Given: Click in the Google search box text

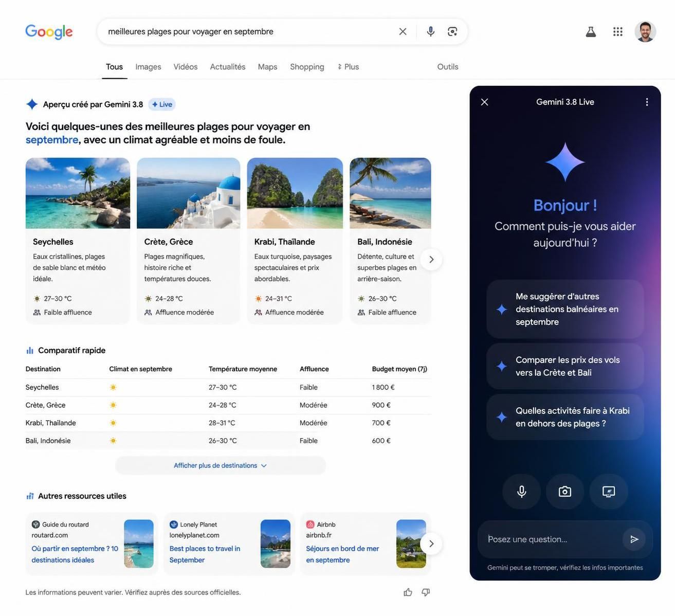Looking at the screenshot, I should click(191, 31).
